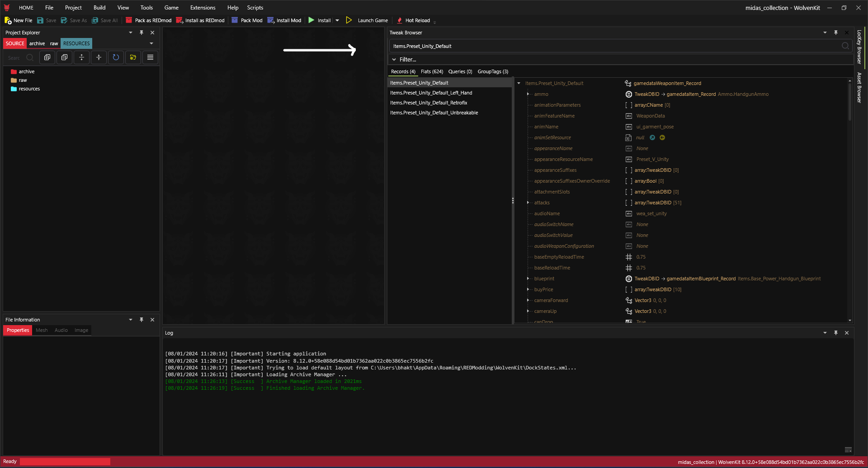Pin the Project Explorer panel
This screenshot has height=468, width=868.
[x=142, y=33]
